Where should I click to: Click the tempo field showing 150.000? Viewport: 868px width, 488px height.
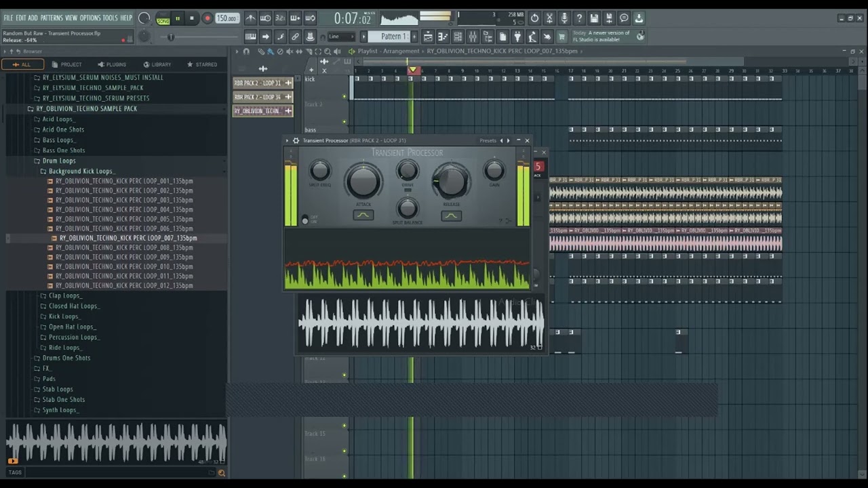[x=227, y=18]
